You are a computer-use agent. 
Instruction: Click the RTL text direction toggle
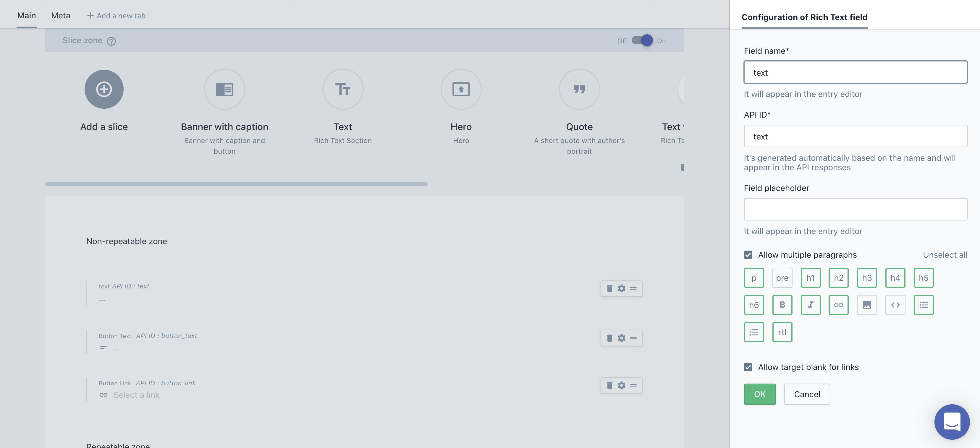tap(782, 332)
